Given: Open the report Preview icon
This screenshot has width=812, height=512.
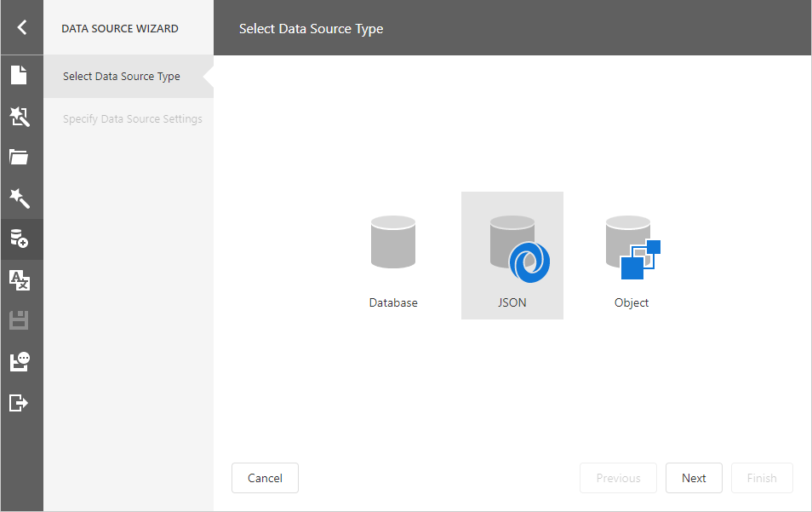Looking at the screenshot, I should click(21, 361).
